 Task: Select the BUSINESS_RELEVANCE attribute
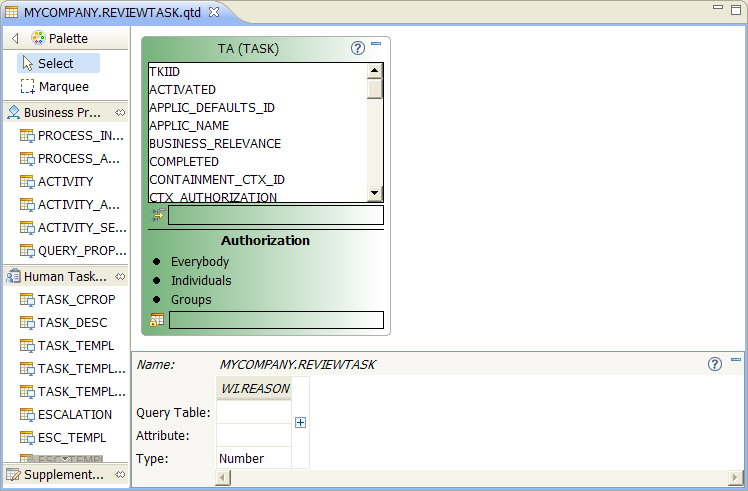pyautogui.click(x=215, y=144)
